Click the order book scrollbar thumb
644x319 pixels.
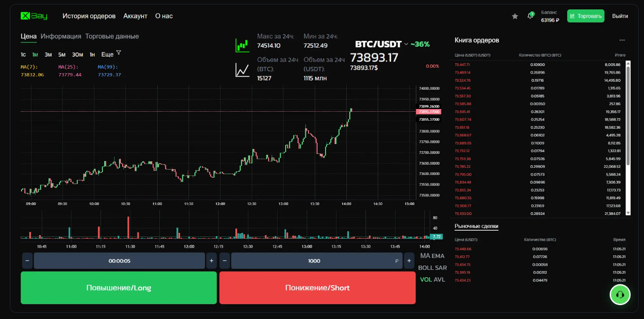[628, 116]
